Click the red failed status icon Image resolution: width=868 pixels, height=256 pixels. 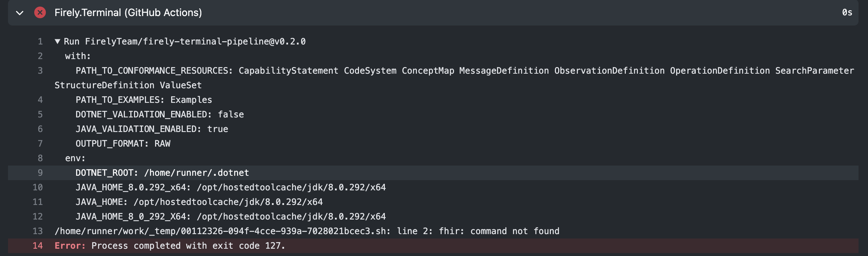pos(40,12)
